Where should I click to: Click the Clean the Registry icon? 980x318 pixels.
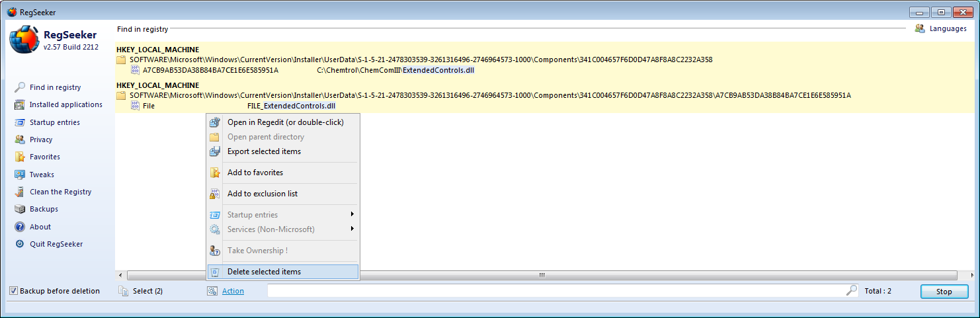pos(20,192)
